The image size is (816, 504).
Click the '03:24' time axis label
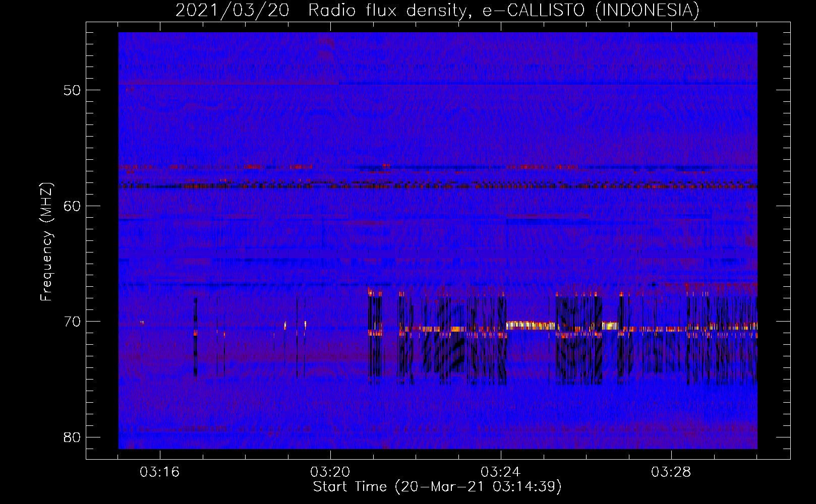tap(501, 472)
